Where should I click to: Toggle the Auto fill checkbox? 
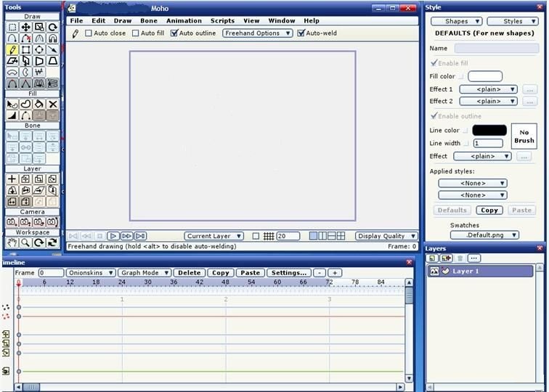coord(135,33)
